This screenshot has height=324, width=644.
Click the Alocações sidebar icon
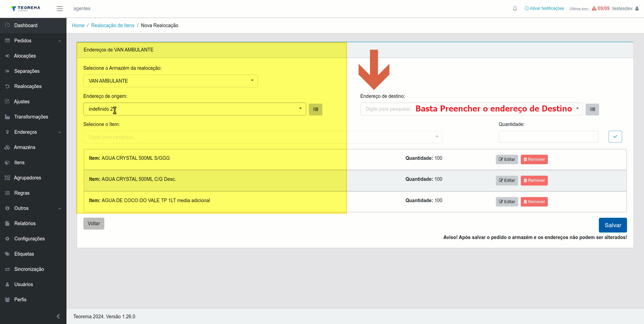point(7,56)
